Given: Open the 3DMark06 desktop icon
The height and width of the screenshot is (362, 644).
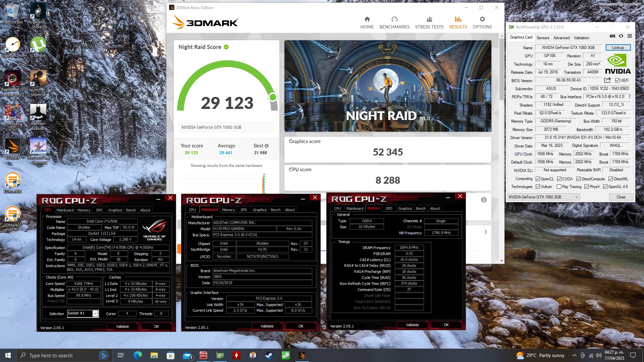Looking at the screenshot, I should [x=12, y=183].
